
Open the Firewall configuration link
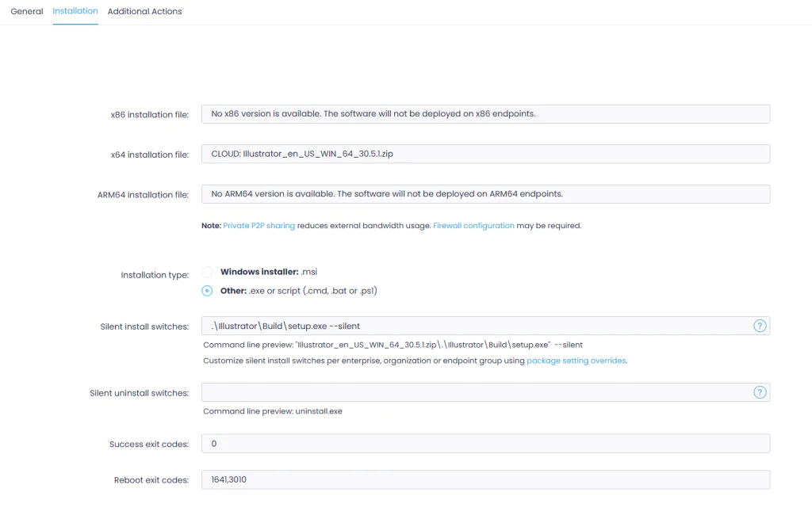click(x=473, y=226)
